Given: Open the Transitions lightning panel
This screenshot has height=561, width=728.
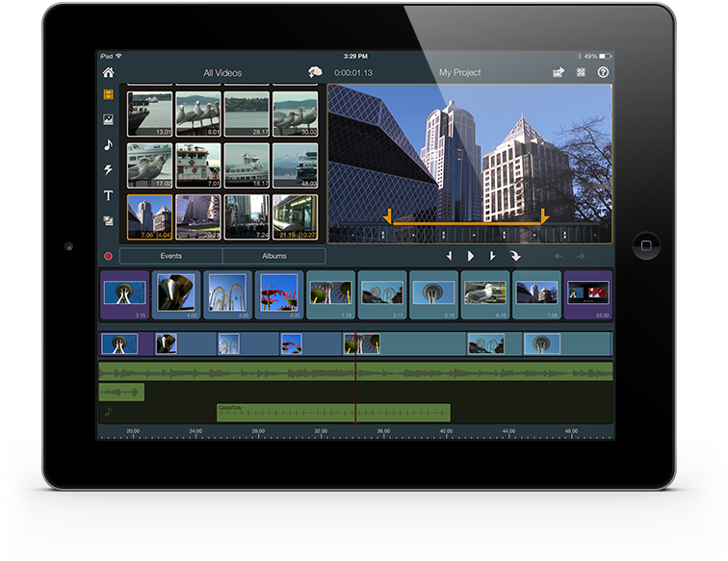Looking at the screenshot, I should [108, 170].
